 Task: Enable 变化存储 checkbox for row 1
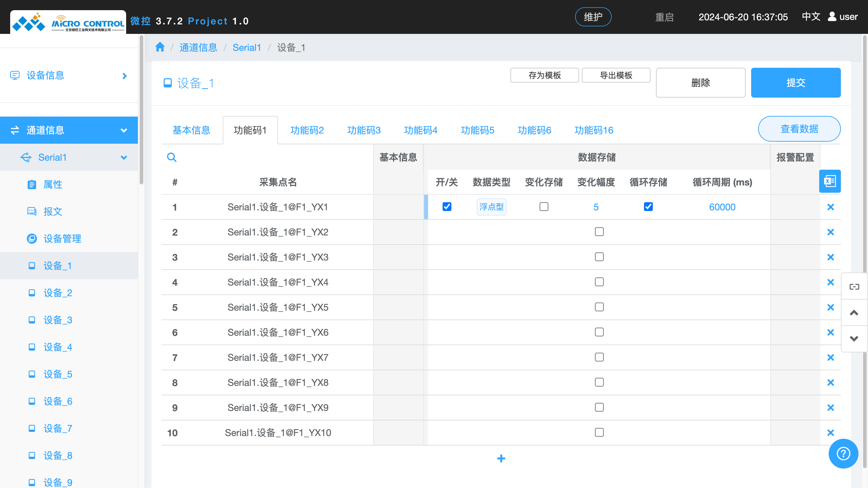(x=543, y=207)
